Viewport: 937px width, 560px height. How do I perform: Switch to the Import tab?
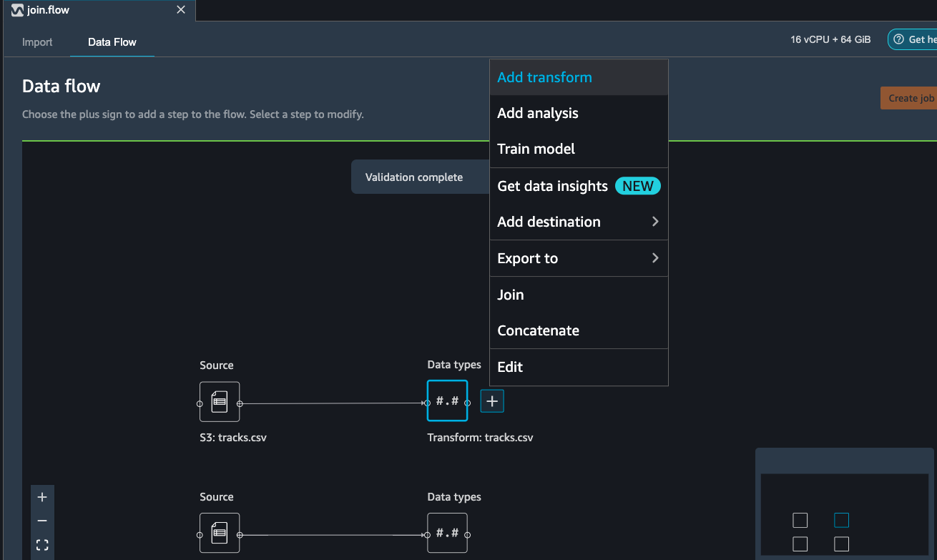coord(37,42)
